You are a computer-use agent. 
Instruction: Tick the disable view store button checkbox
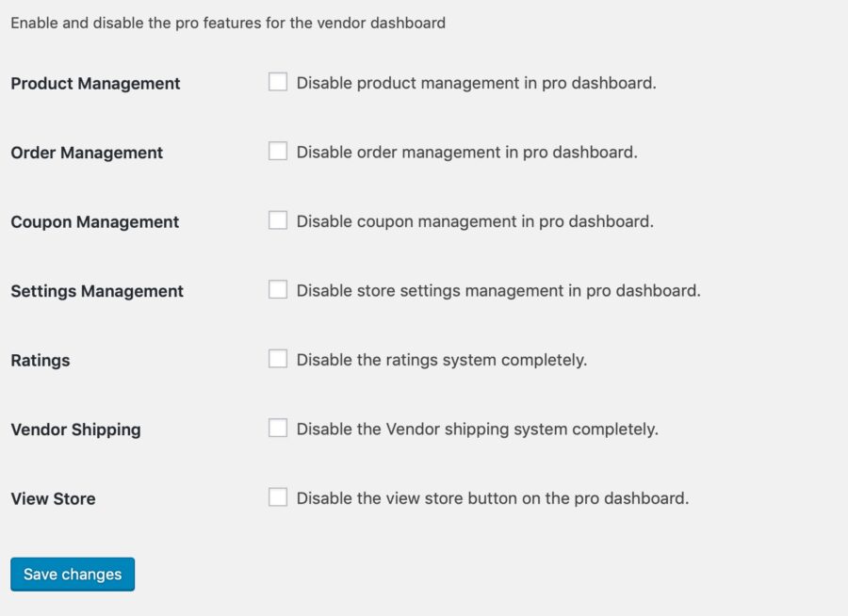click(x=278, y=496)
